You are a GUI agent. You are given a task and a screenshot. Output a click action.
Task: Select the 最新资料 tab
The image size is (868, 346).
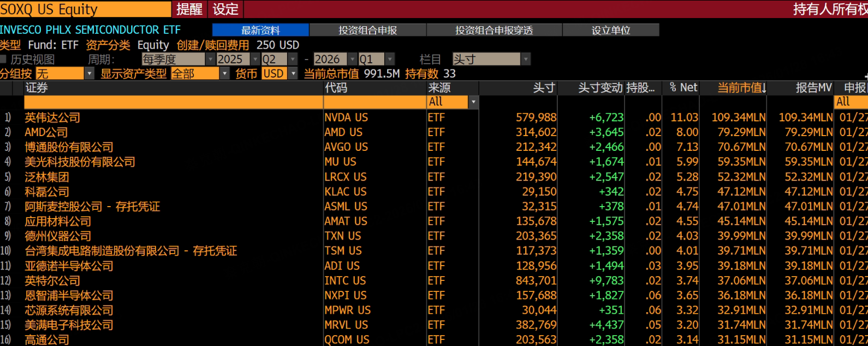(260, 30)
